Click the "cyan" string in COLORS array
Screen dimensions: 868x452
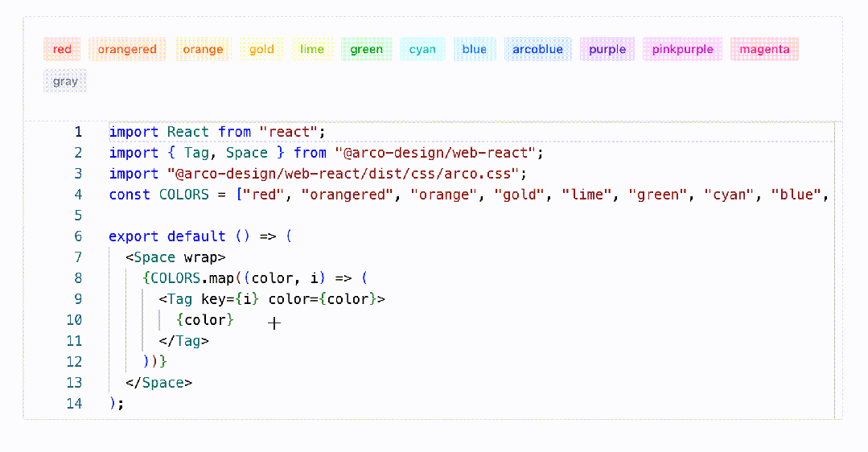pos(729,195)
